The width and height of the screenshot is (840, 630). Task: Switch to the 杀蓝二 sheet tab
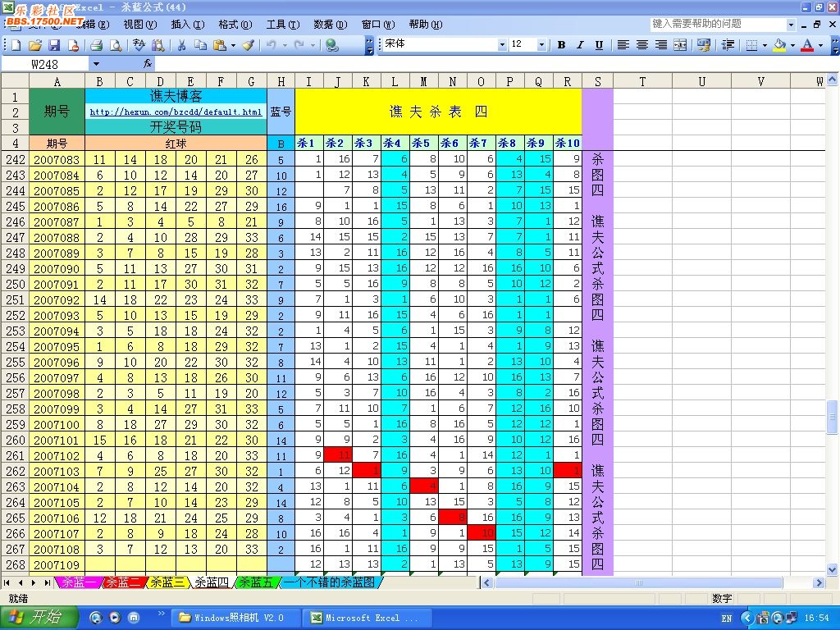pos(123,582)
